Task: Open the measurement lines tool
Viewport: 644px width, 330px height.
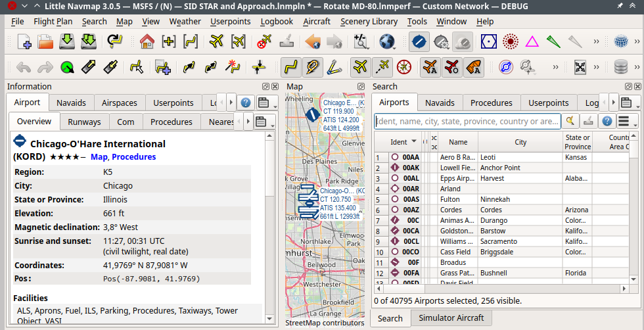Action: click(x=334, y=67)
